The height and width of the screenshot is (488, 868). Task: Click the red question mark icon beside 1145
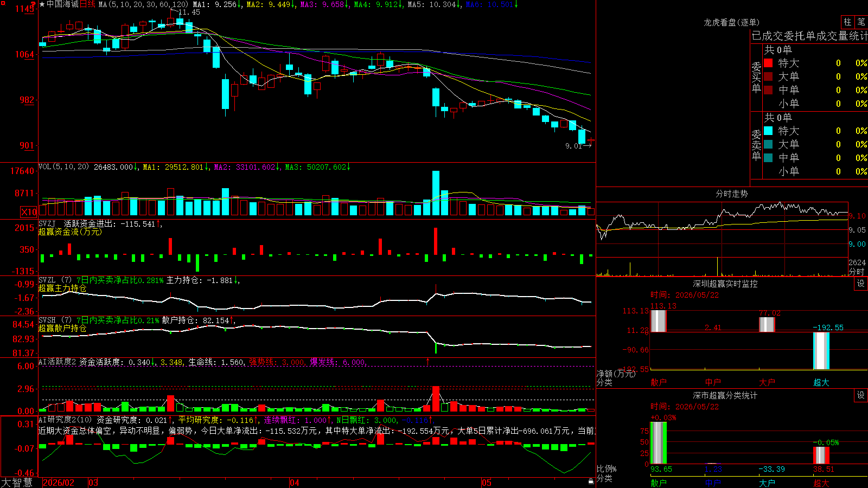coord(34,5)
